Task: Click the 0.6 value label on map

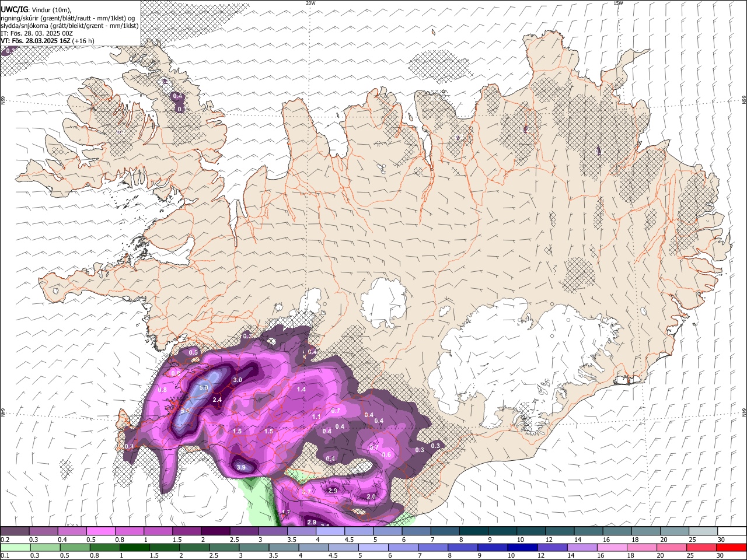Action: (386, 454)
